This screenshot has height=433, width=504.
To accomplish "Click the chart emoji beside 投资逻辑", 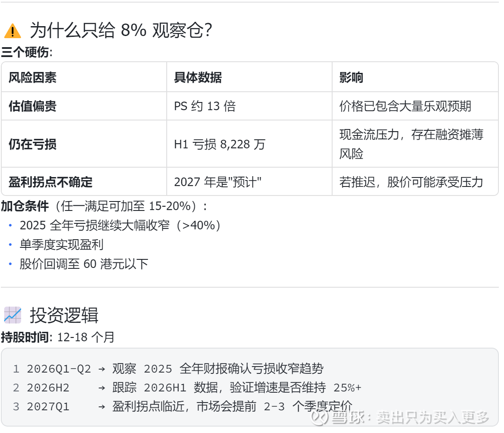I will 12,315.
